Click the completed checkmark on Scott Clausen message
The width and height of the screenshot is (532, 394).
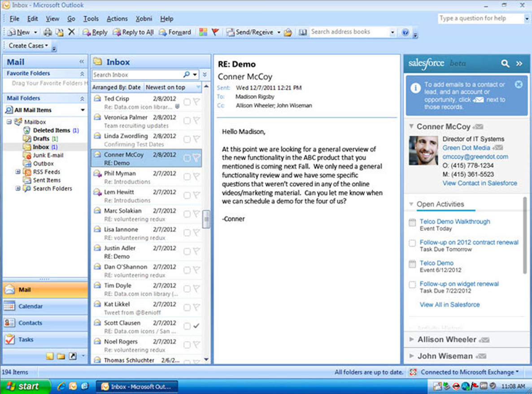pos(196,326)
